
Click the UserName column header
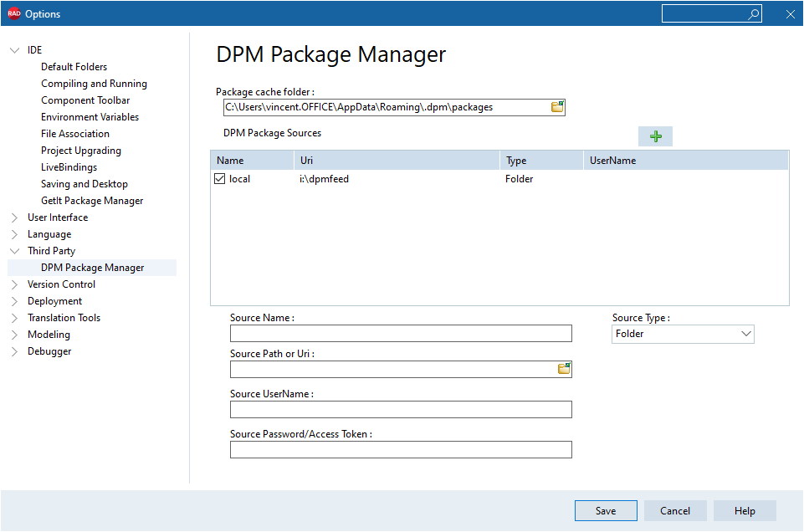click(685, 161)
